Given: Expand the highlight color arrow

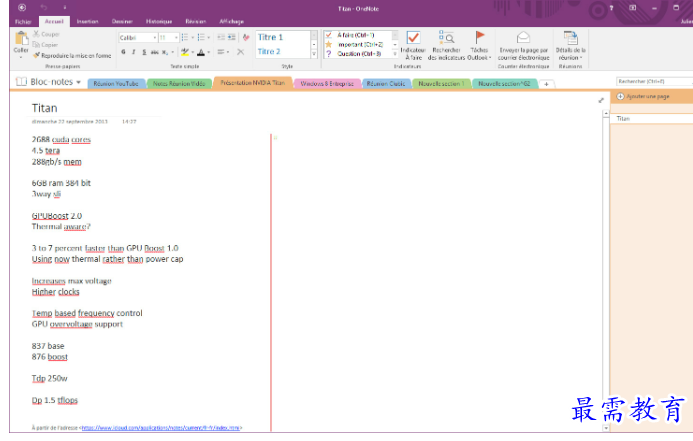Looking at the screenshot, I should [193, 52].
